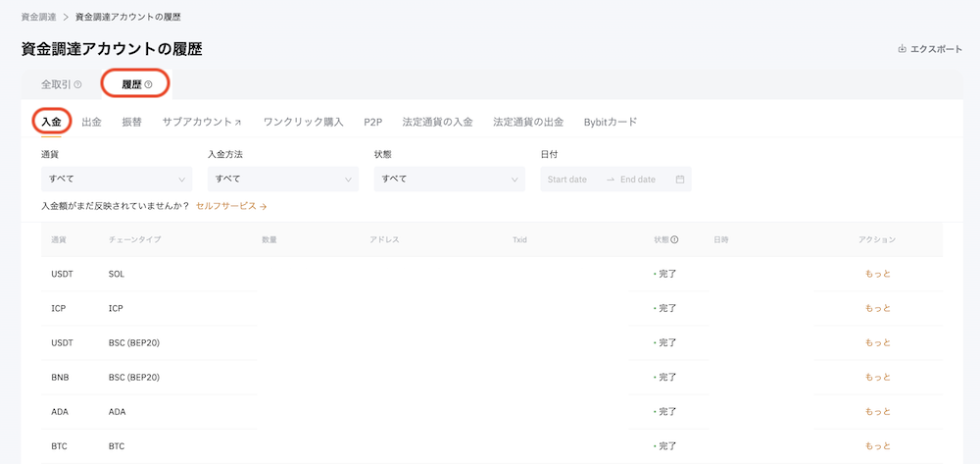Screen dimensions: 980x464
Task: Click the help icon next to 全取引
Action: click(x=78, y=84)
